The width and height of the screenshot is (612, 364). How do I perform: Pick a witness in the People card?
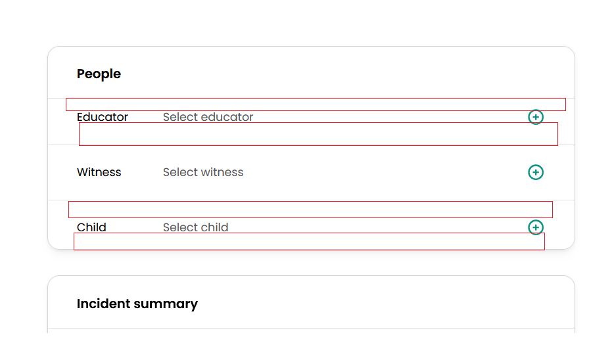(x=203, y=172)
